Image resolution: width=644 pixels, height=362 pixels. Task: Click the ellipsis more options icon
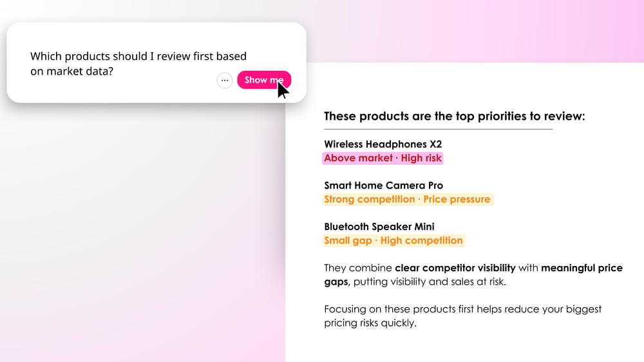224,81
